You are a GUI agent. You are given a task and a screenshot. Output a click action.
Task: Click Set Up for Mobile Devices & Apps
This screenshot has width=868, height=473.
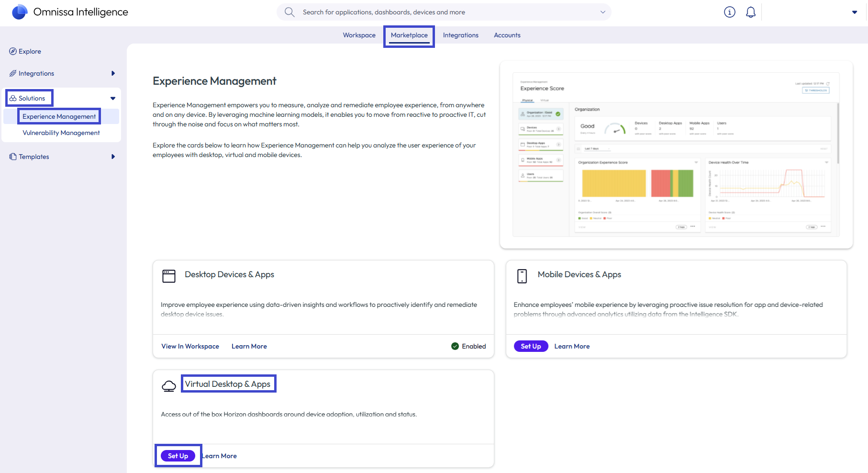[531, 346]
